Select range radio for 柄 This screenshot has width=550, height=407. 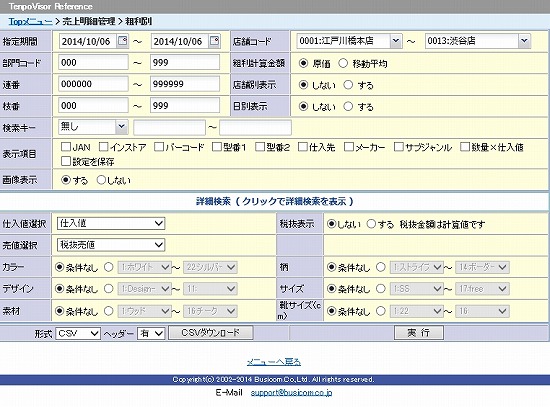click(381, 267)
